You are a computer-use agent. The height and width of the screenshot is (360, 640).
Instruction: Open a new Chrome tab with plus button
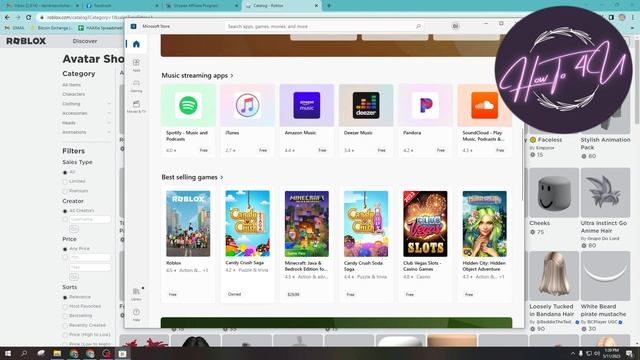[329, 6]
